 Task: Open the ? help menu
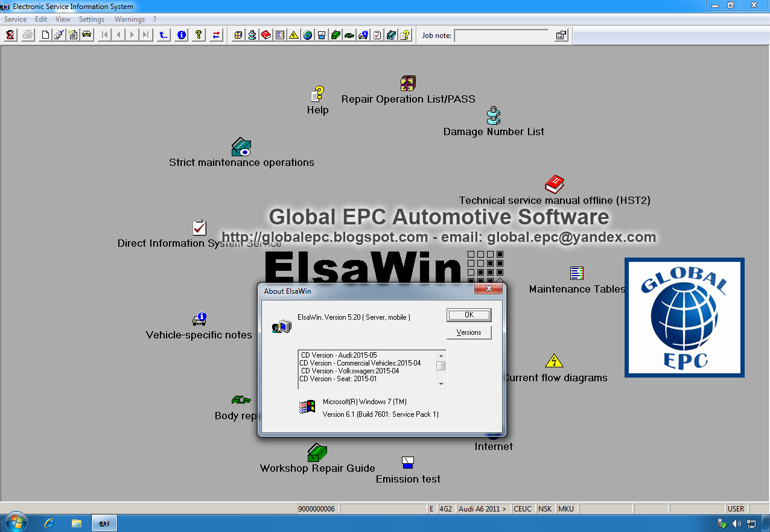[x=155, y=19]
